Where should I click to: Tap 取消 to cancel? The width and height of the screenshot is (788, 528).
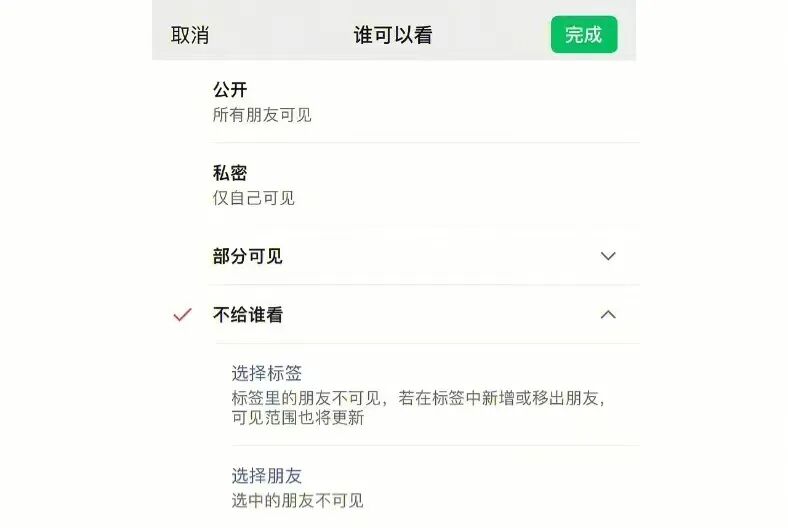pos(190,35)
